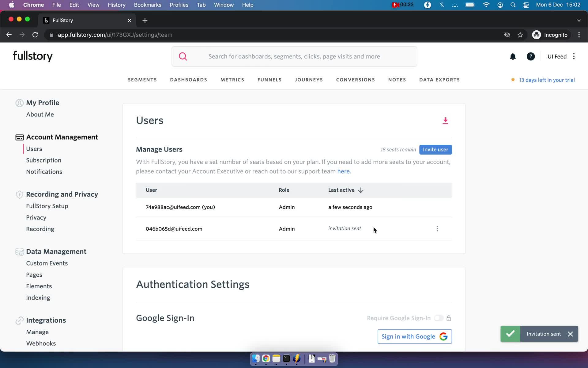The height and width of the screenshot is (368, 588).
Task: Select Users in sidebar
Action: [34, 149]
